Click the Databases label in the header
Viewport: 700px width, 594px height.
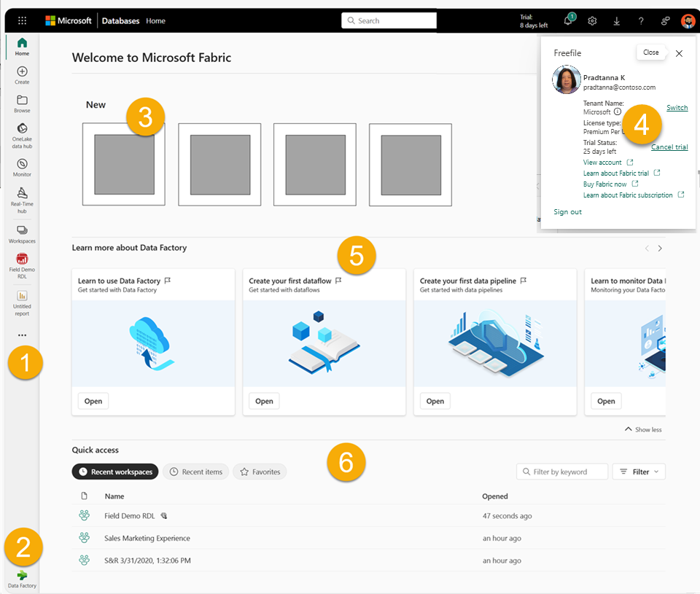(120, 21)
